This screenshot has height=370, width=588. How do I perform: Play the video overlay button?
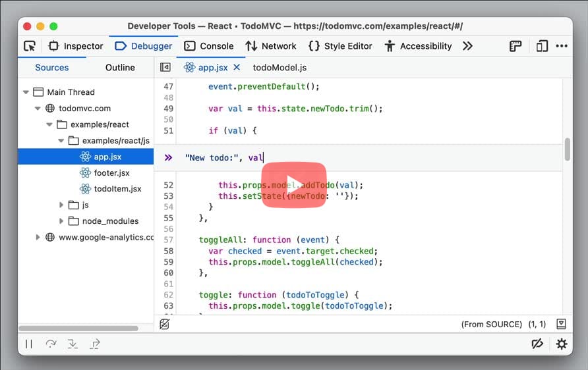click(x=293, y=184)
